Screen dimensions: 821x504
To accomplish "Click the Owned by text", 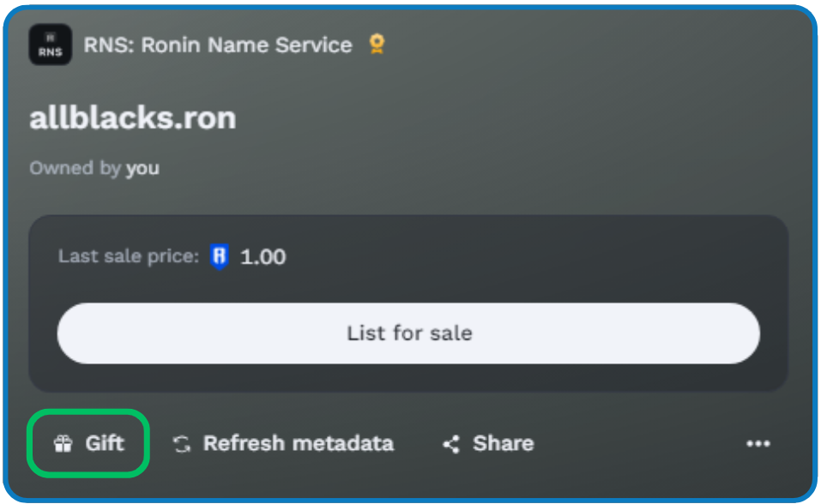I will pos(75,168).
